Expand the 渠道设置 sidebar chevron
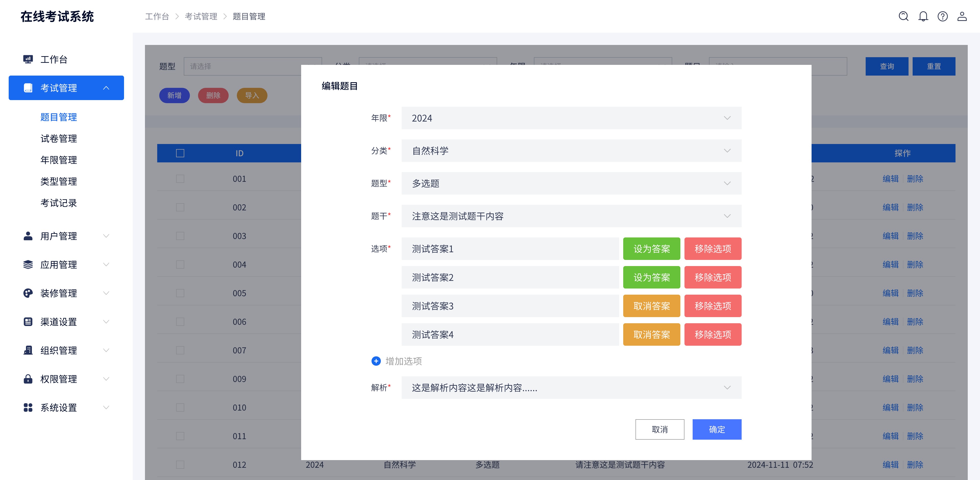The height and width of the screenshot is (480, 980). pos(106,322)
